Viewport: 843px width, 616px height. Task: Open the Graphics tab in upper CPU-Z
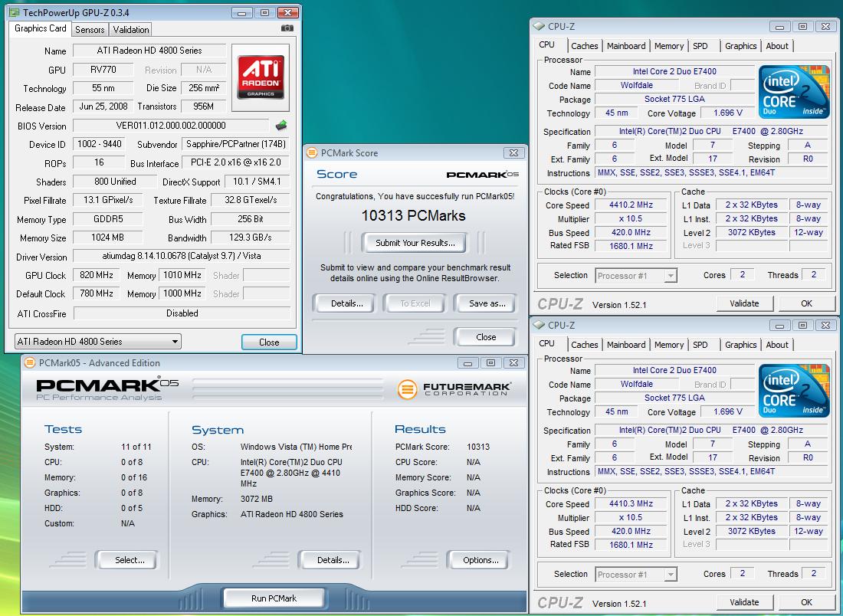(x=740, y=46)
